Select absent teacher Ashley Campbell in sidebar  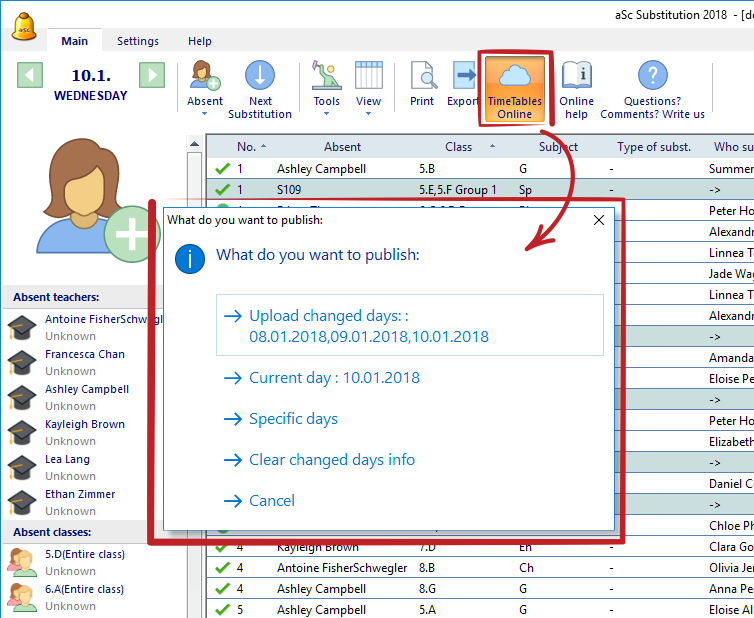87,389
